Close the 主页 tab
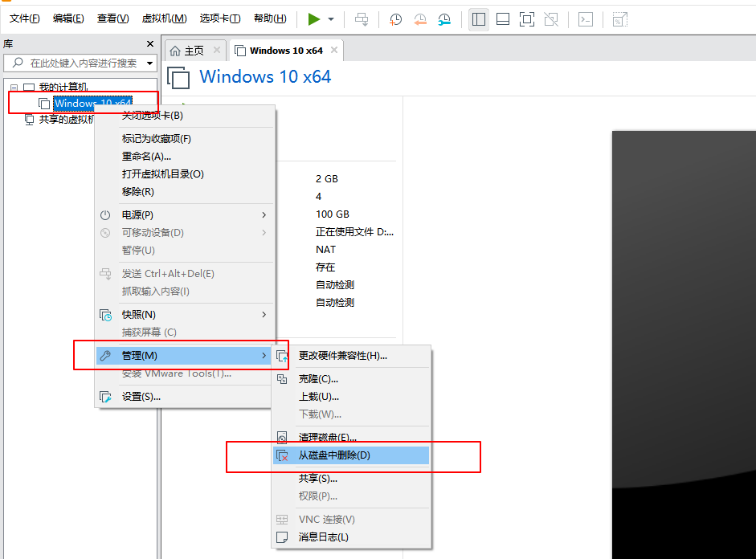The image size is (756, 559). tap(217, 50)
